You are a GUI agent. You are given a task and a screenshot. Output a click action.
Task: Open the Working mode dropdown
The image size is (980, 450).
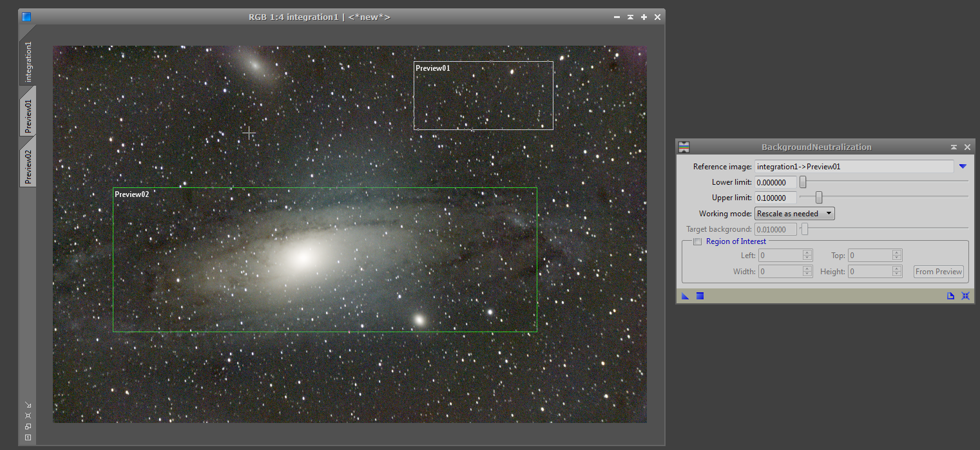794,214
